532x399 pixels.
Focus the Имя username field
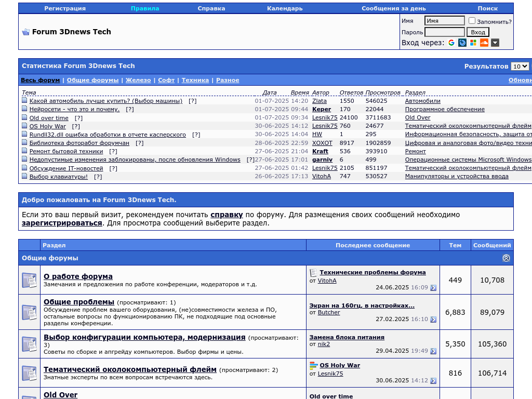[x=445, y=21]
